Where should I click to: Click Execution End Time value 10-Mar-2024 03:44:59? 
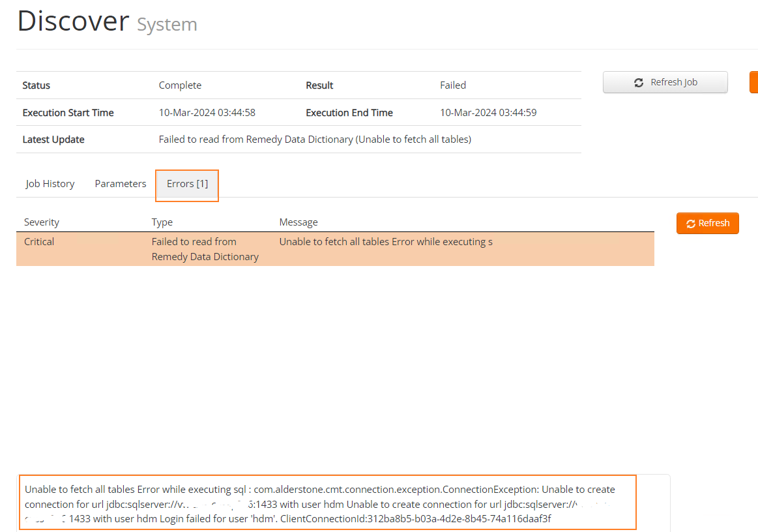tap(488, 113)
